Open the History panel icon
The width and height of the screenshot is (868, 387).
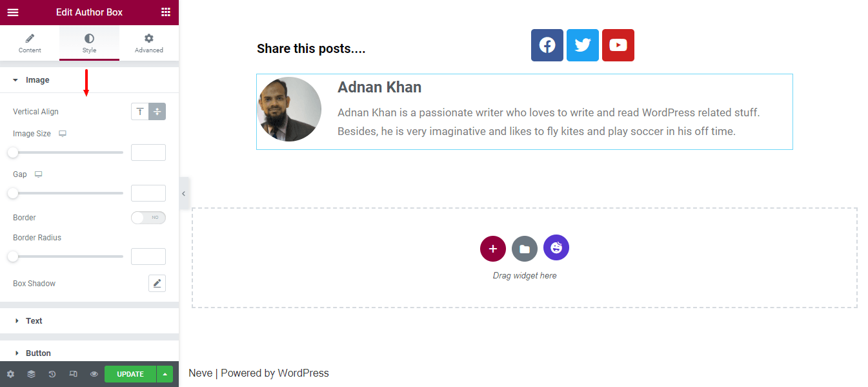52,374
